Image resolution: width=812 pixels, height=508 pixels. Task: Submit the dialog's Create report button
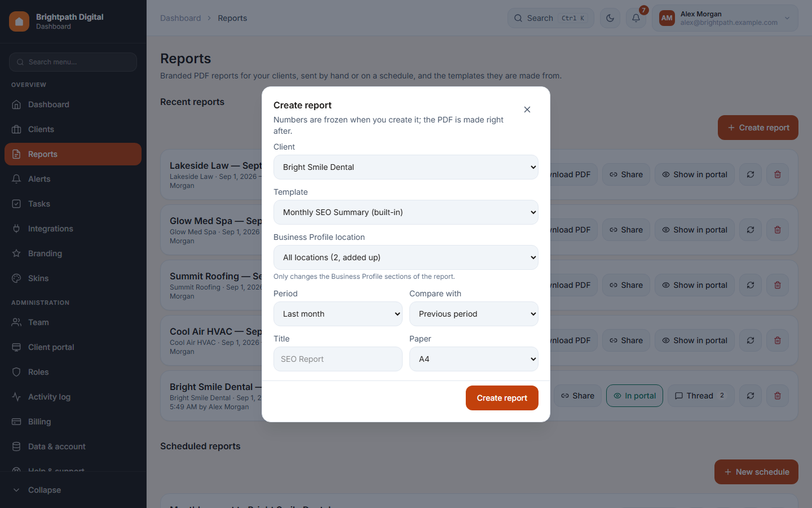coord(502,398)
